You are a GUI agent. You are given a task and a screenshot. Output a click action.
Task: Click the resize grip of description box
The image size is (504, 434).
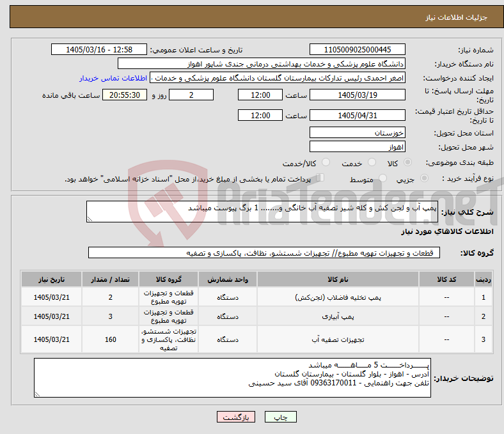click(90, 219)
